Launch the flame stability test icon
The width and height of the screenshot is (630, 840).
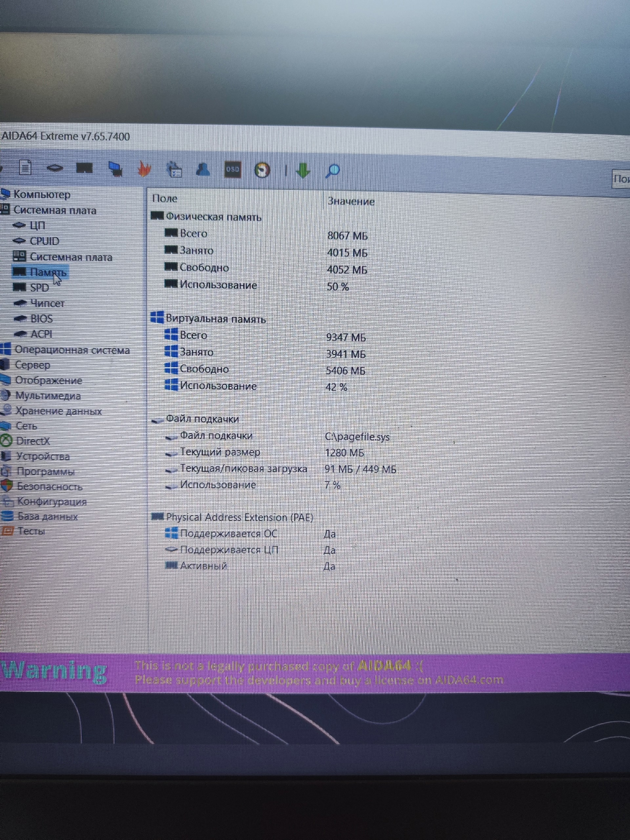tap(144, 169)
